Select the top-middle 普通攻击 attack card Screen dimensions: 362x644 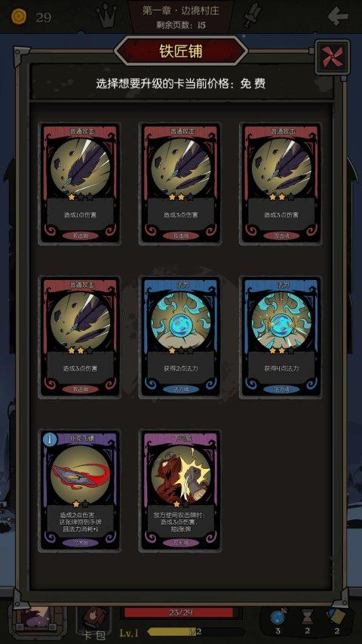click(181, 183)
